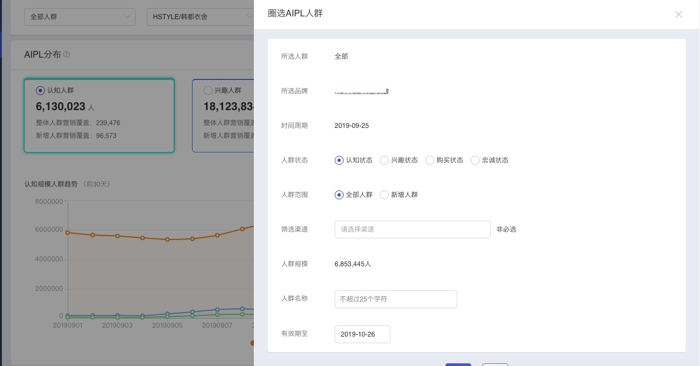
Task: Select the 认知人群 card radio button
Action: [40, 91]
